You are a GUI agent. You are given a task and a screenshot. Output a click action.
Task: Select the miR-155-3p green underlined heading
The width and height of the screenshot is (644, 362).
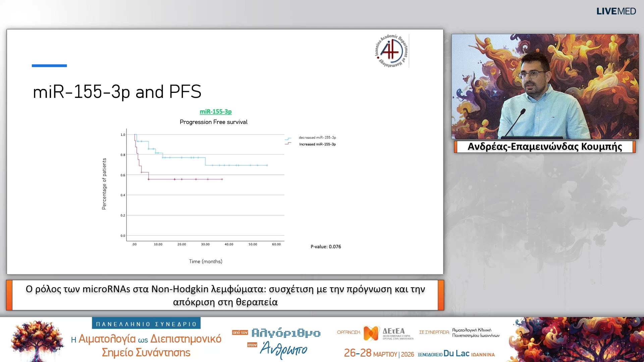coord(216,112)
